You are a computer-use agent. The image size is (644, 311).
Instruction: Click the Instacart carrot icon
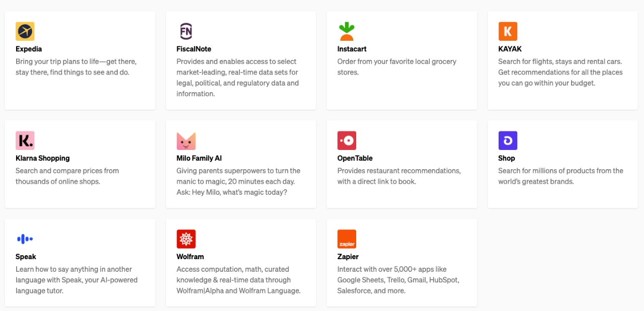click(x=347, y=31)
